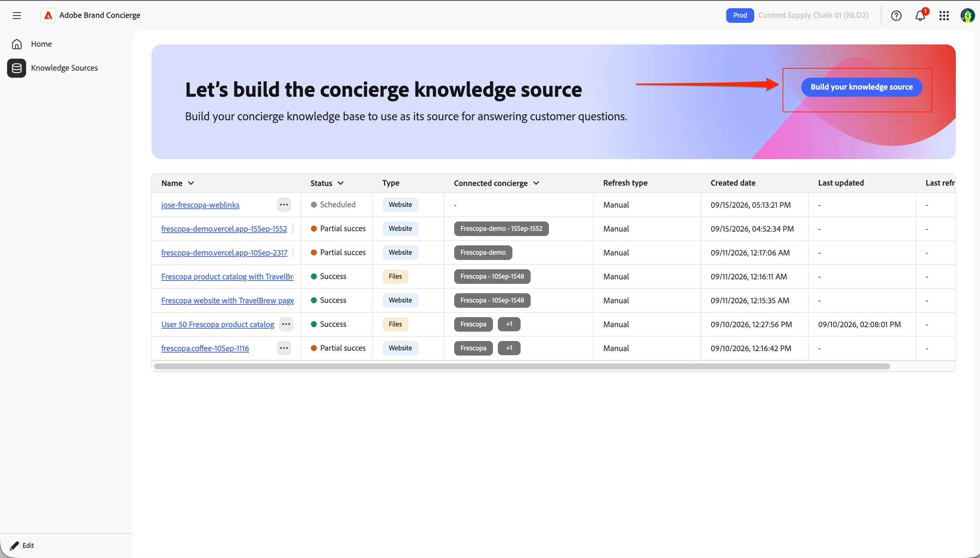Click the Frescopa-demo concierge tag
This screenshot has width=980, height=558.
point(483,252)
